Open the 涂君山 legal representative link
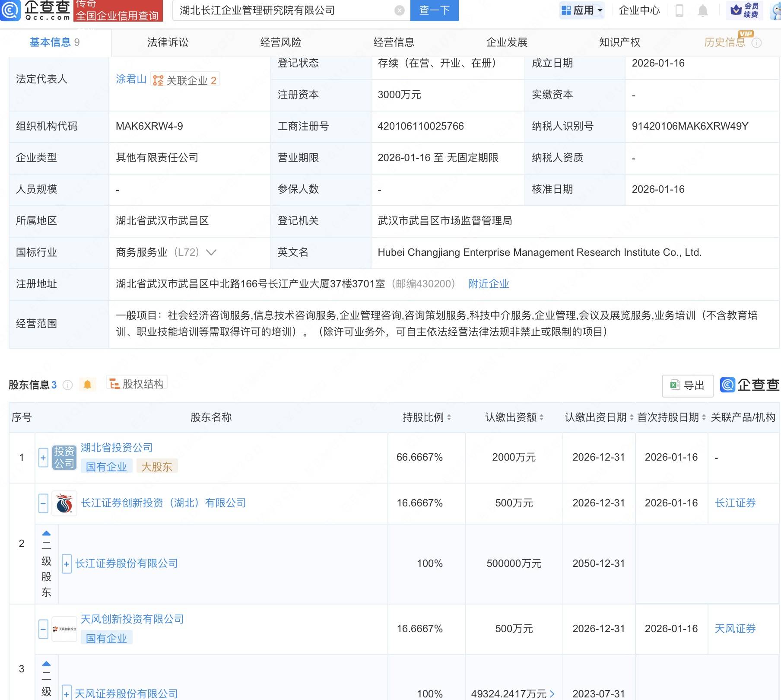781x700 pixels. (131, 79)
